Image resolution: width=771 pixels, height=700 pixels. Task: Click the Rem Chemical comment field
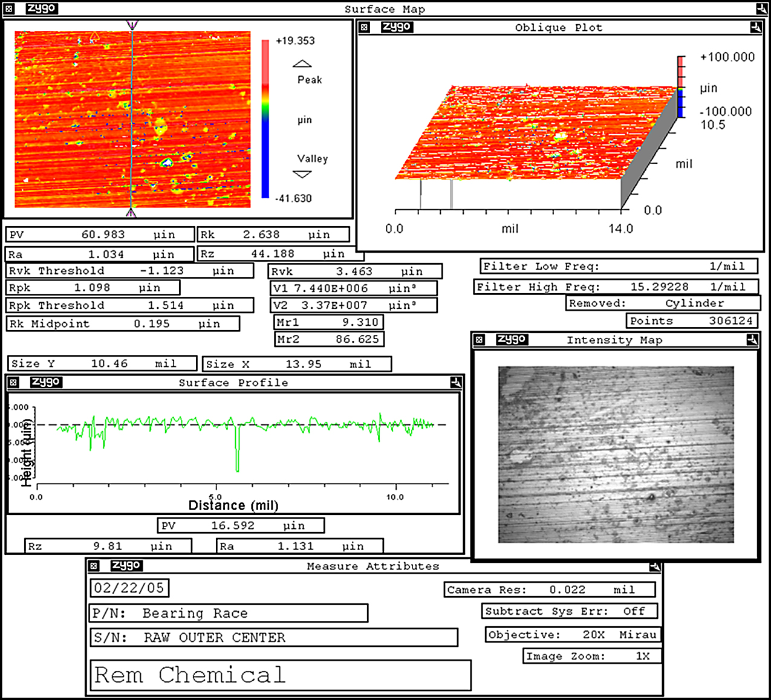click(x=281, y=675)
